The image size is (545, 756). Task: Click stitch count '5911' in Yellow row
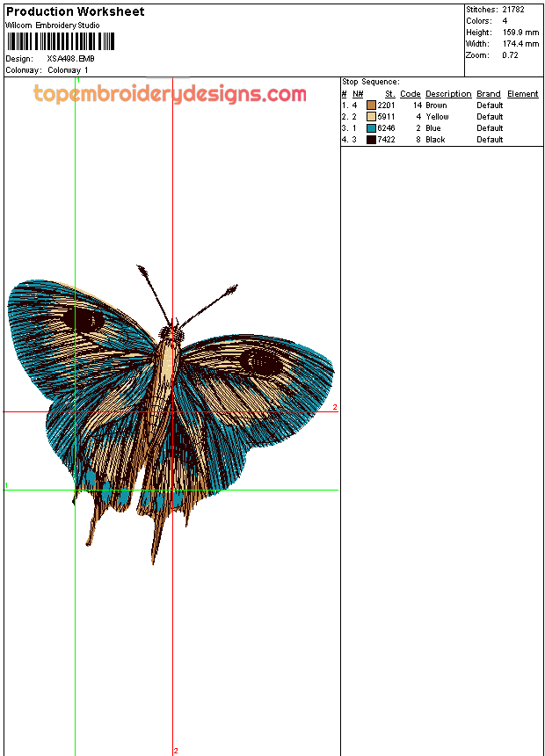tap(386, 117)
